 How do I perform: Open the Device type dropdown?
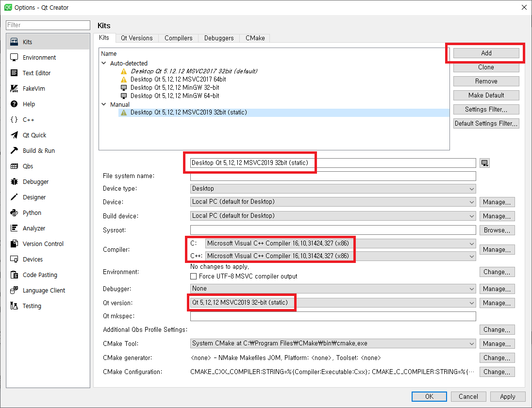click(x=333, y=189)
